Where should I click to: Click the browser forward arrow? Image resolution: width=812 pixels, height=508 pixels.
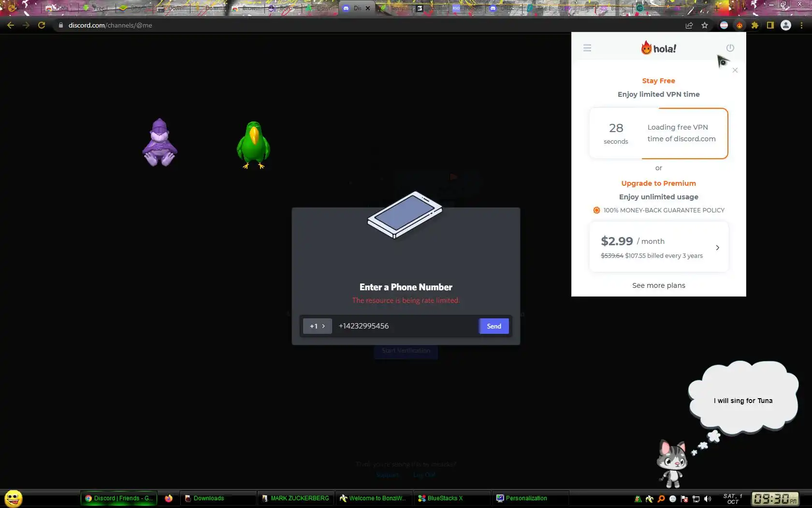(x=26, y=25)
